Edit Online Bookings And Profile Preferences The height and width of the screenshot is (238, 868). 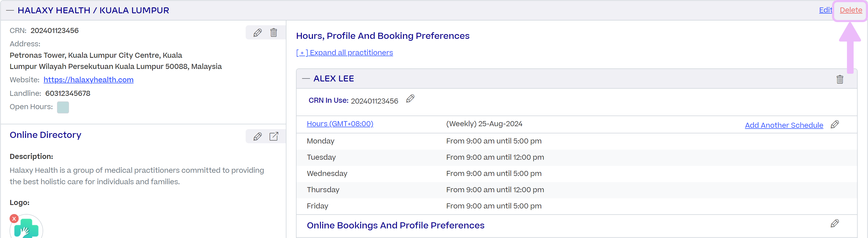coord(835,224)
